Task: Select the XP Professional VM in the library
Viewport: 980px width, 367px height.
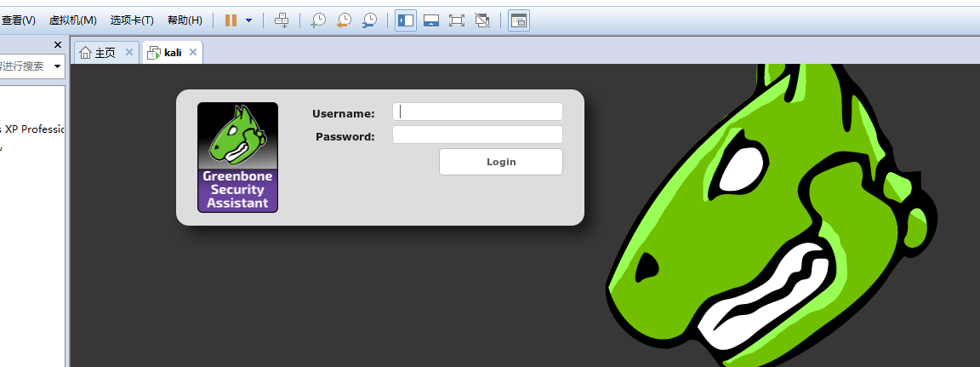Action: click(32, 129)
